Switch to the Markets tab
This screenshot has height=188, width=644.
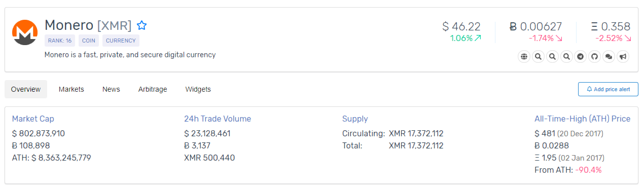click(x=71, y=89)
